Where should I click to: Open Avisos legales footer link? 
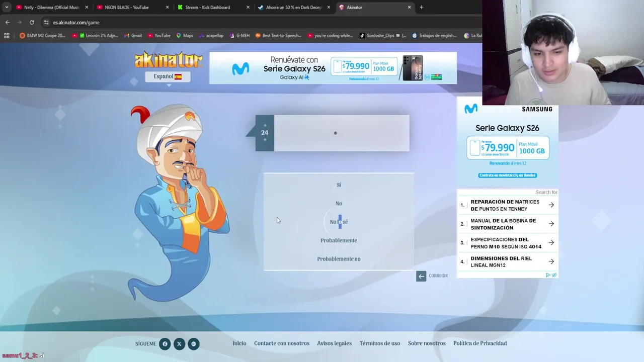pyautogui.click(x=335, y=343)
